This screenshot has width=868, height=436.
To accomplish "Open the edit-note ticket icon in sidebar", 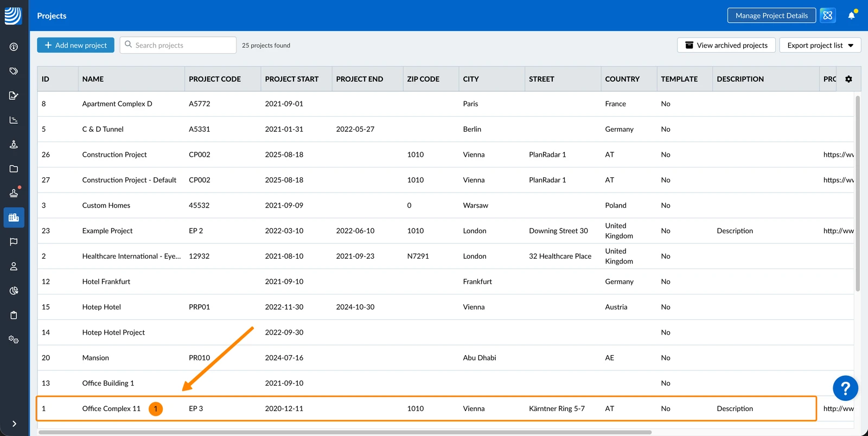I will (14, 95).
